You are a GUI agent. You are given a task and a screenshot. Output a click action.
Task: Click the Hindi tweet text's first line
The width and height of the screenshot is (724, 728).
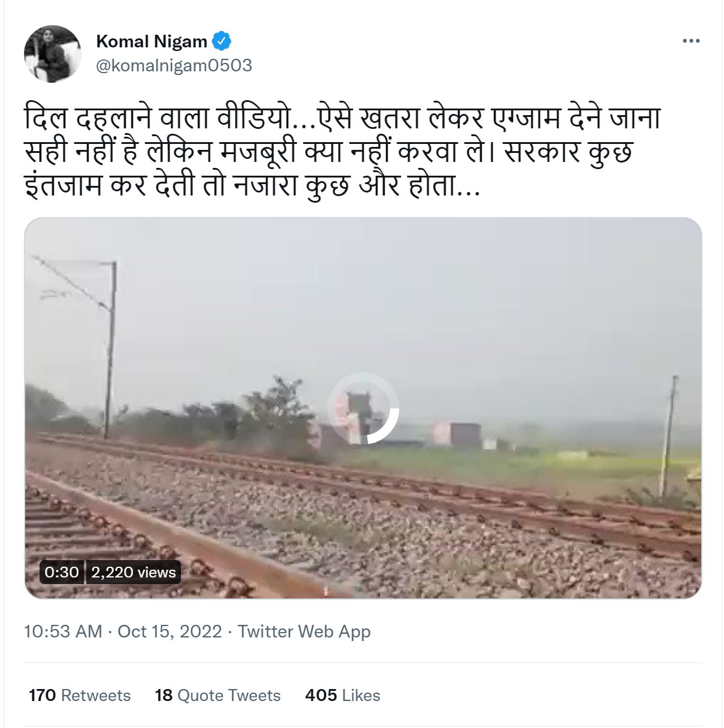(342, 119)
